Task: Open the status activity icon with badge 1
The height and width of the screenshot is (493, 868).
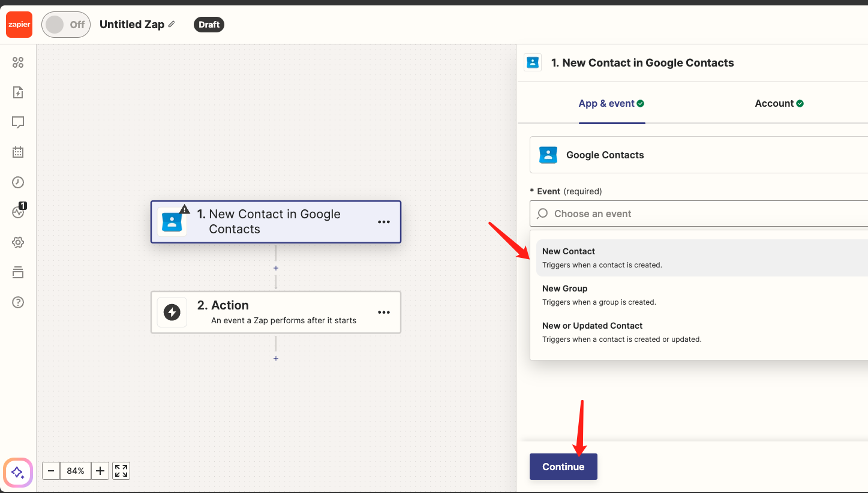Action: click(x=18, y=212)
